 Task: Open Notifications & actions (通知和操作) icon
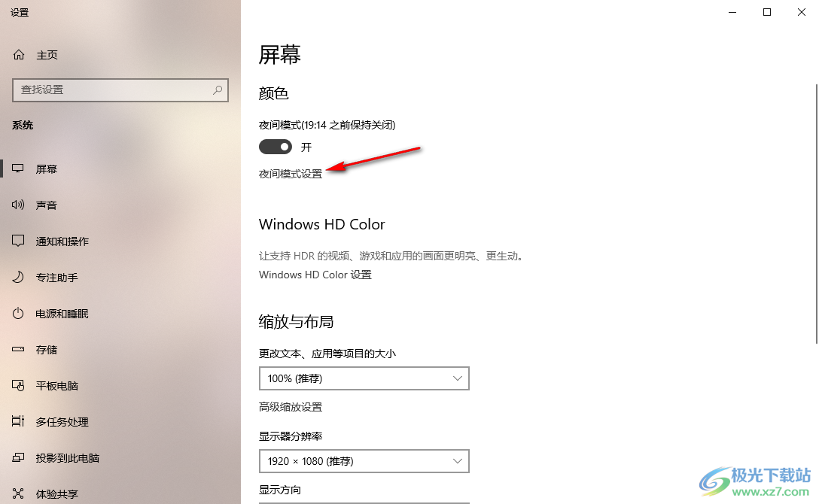pos(18,241)
